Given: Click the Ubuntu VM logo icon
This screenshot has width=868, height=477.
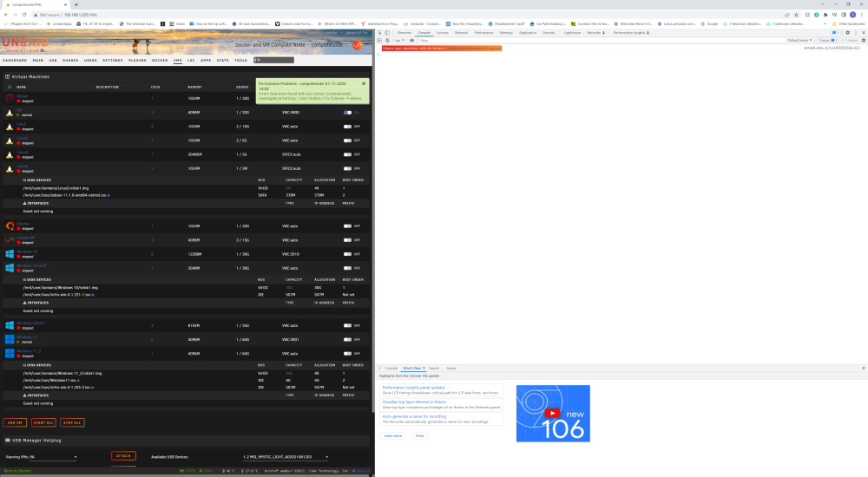Looking at the screenshot, I should [10, 225].
